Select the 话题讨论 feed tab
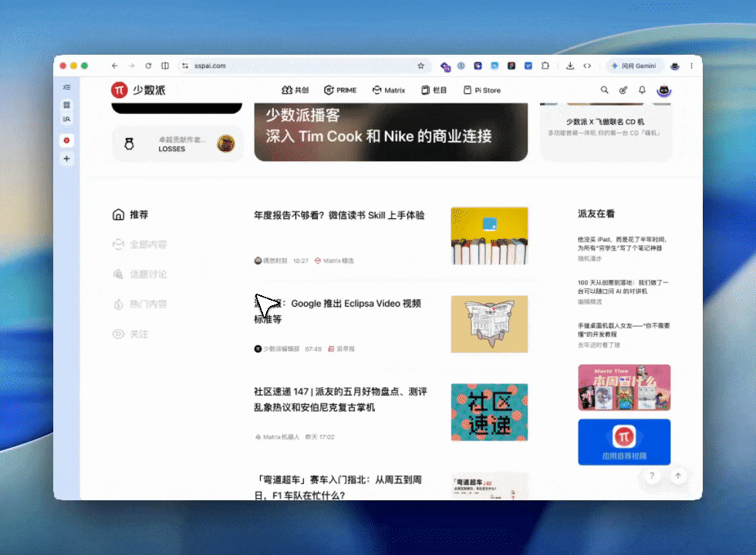This screenshot has width=756, height=555. pyautogui.click(x=140, y=274)
